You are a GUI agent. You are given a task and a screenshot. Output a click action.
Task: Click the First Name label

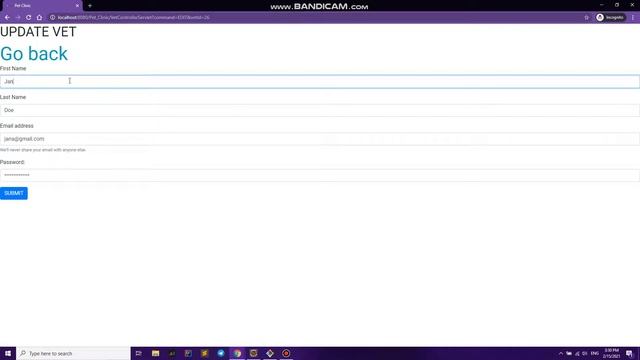point(13,69)
